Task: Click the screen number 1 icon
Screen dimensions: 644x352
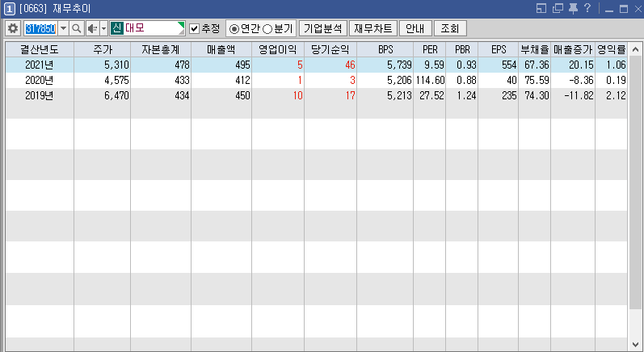Action: (x=9, y=9)
